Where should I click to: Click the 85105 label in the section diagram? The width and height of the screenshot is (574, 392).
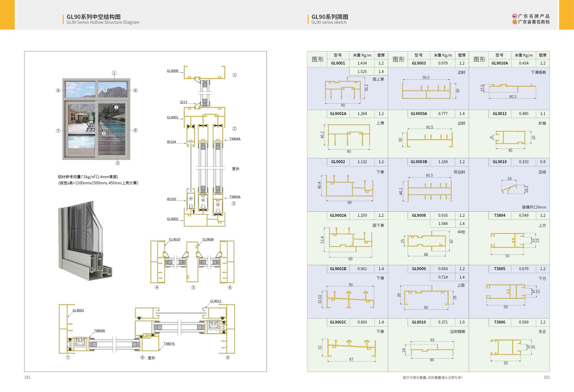pyautogui.click(x=171, y=199)
